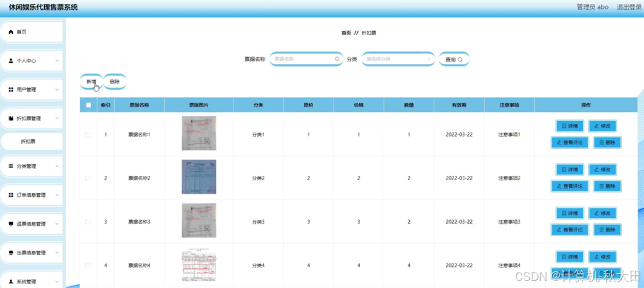Click the 新增 button
Viewport: 644px width, 288px height.
[x=91, y=81]
